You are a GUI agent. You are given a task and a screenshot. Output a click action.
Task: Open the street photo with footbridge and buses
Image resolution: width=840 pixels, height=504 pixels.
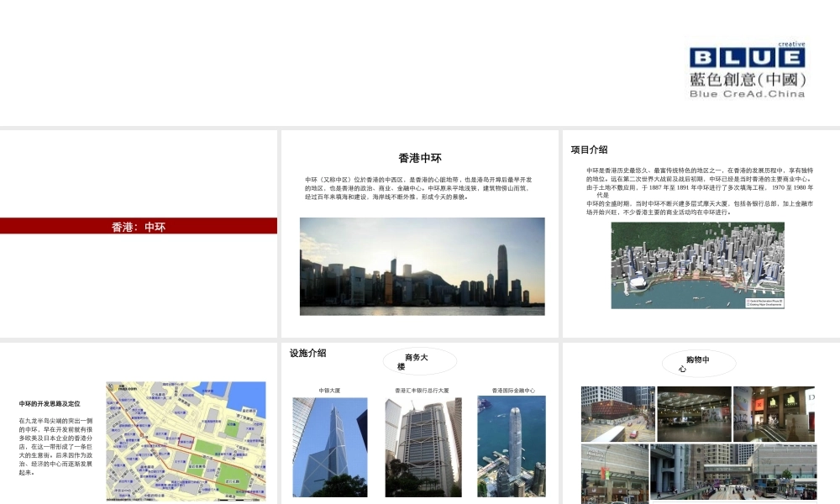click(x=733, y=473)
